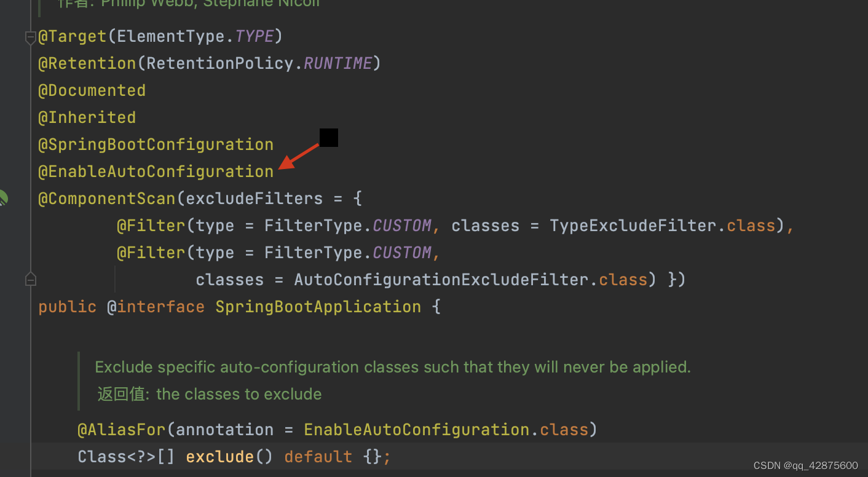Screen dimensions: 868x477
Task: Click the default keyword
Action: tap(318, 457)
